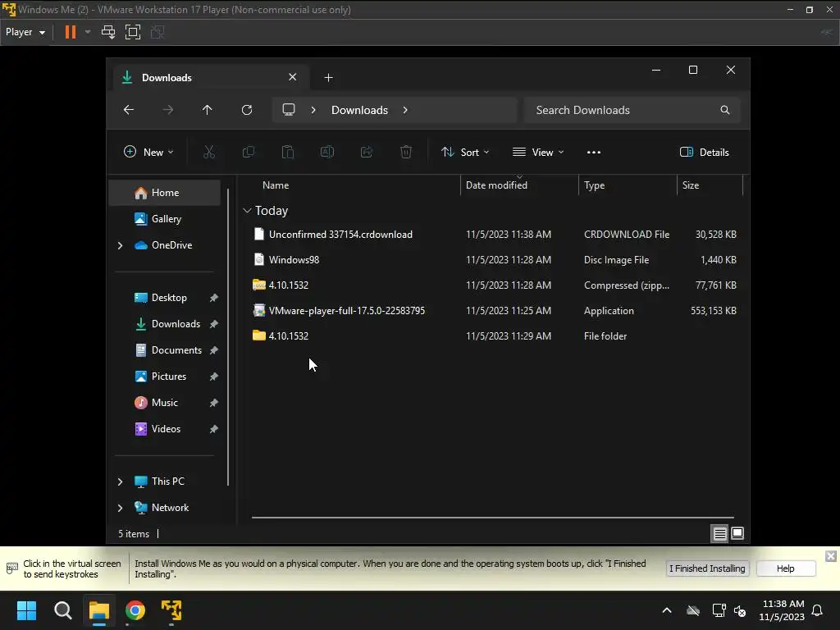Viewport: 840px width, 630px height.
Task: Enter VMware full screen mode
Action: [x=132, y=32]
